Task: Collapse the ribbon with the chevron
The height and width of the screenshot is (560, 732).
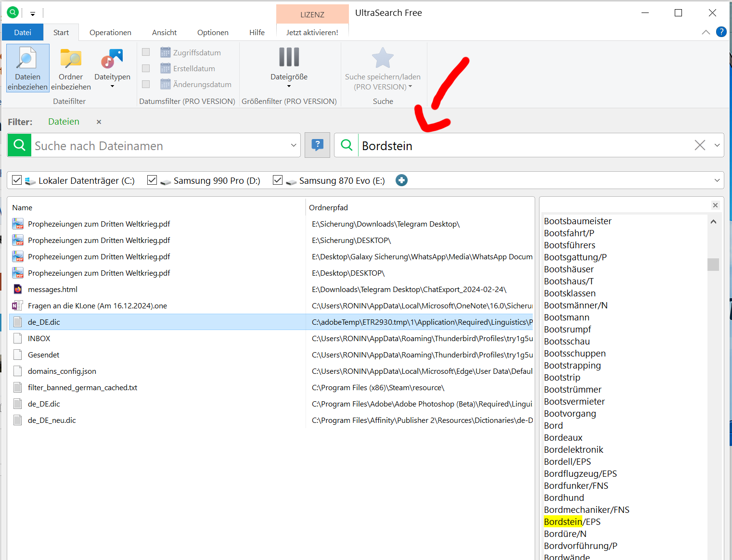Action: click(706, 32)
